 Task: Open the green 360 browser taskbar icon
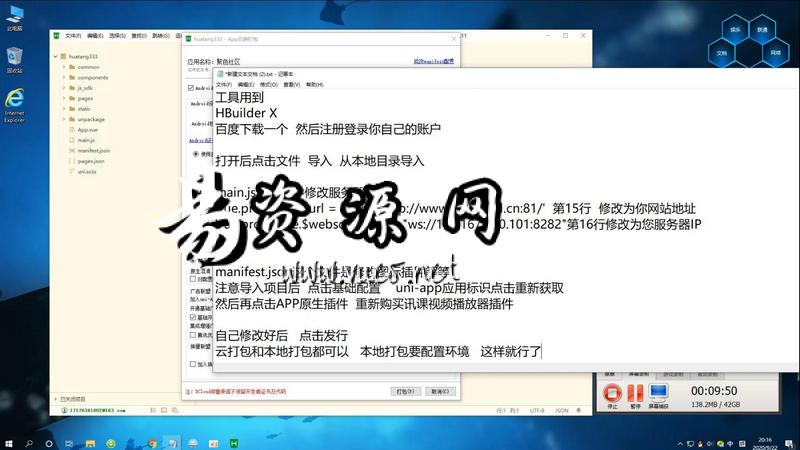tap(111, 443)
